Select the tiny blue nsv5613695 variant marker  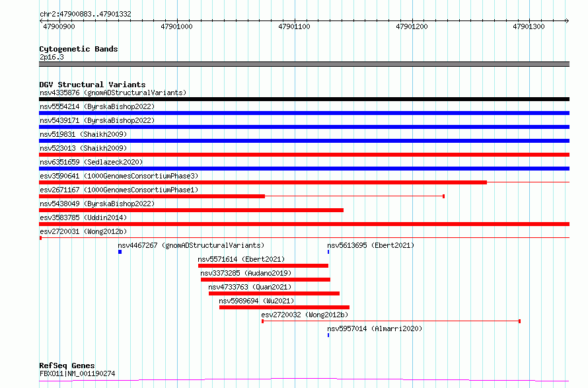(328, 252)
